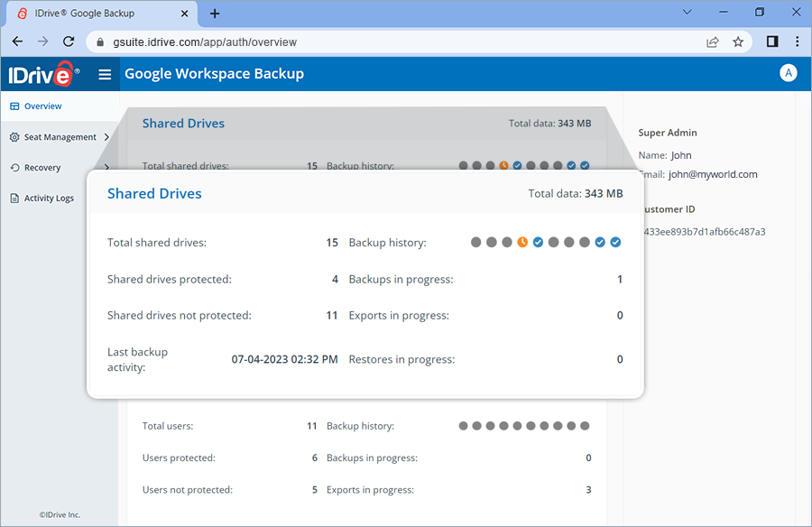Bookmark the page with the star icon
This screenshot has width=812, height=527.
tap(739, 42)
